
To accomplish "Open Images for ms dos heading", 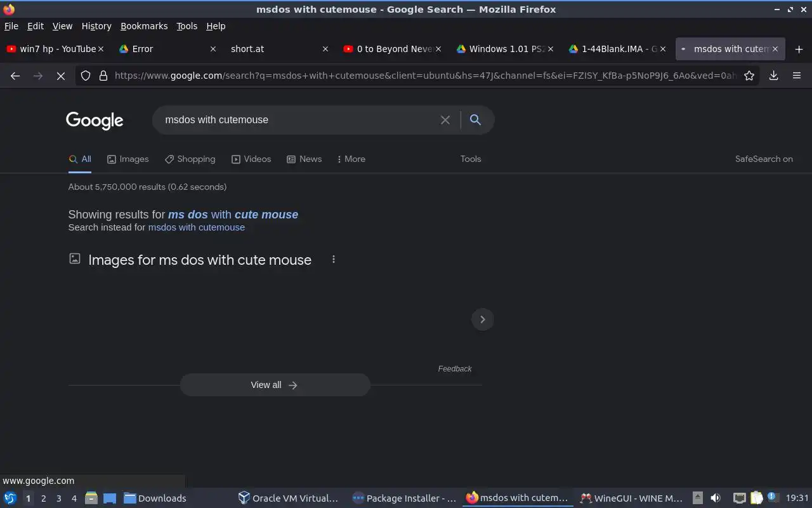I will pyautogui.click(x=200, y=260).
